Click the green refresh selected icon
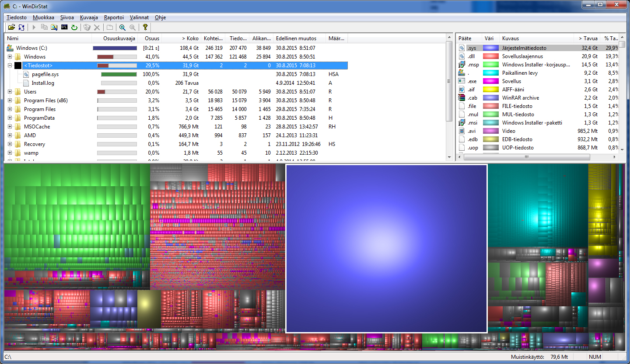The image size is (630, 364). [74, 28]
